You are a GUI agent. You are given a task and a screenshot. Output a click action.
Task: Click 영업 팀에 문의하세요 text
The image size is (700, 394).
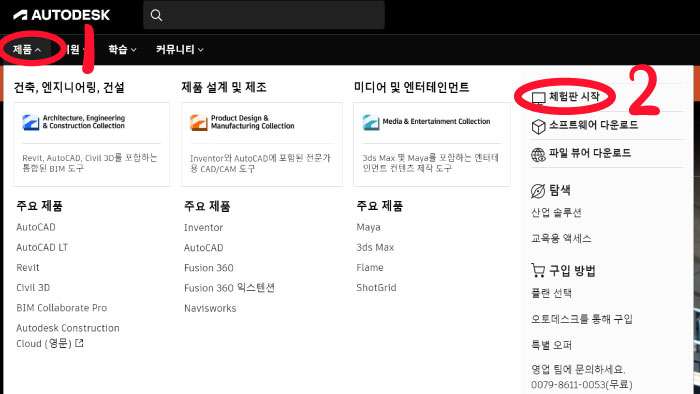pyautogui.click(x=578, y=369)
